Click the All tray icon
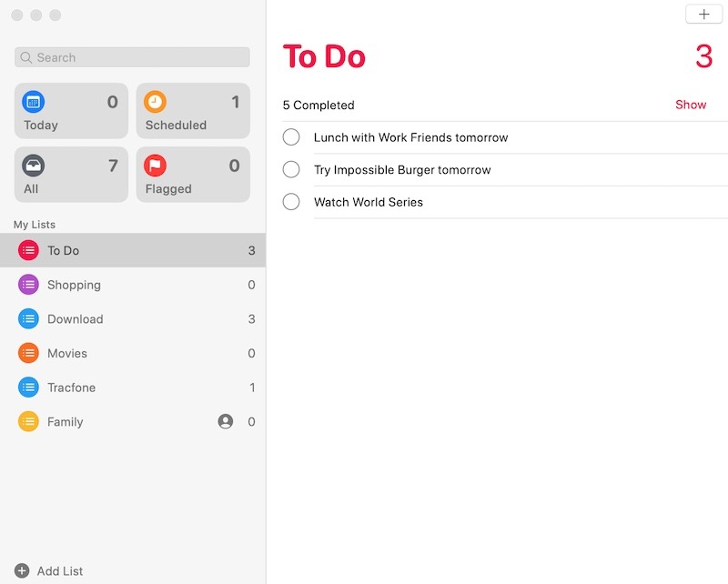The width and height of the screenshot is (728, 584). point(34,166)
